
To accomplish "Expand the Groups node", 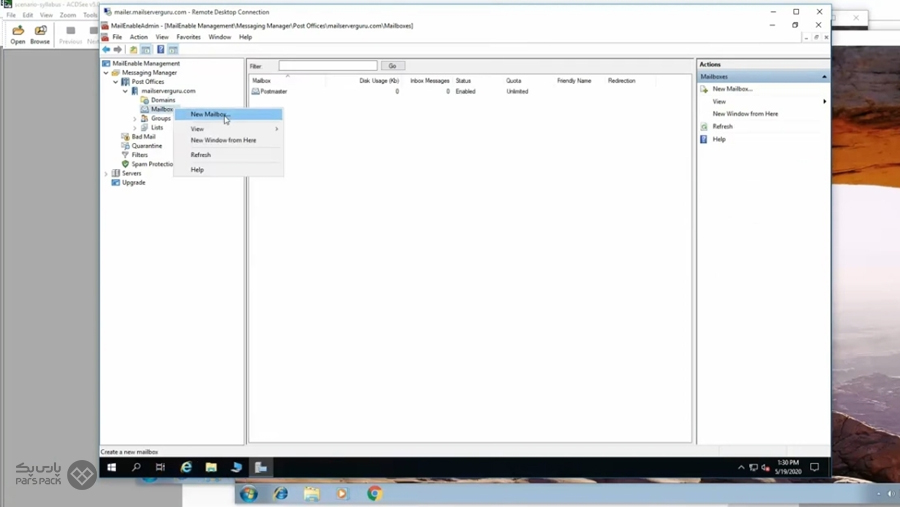I will 135,119.
